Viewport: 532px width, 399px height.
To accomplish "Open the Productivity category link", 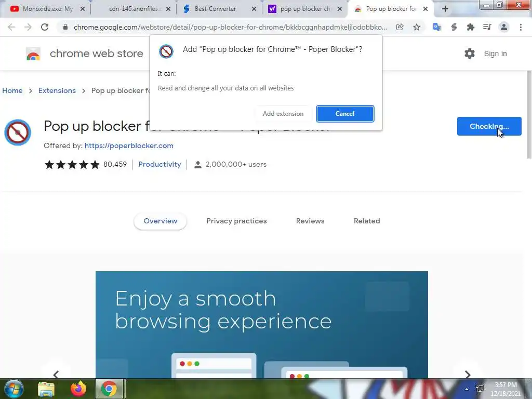I will (159, 165).
